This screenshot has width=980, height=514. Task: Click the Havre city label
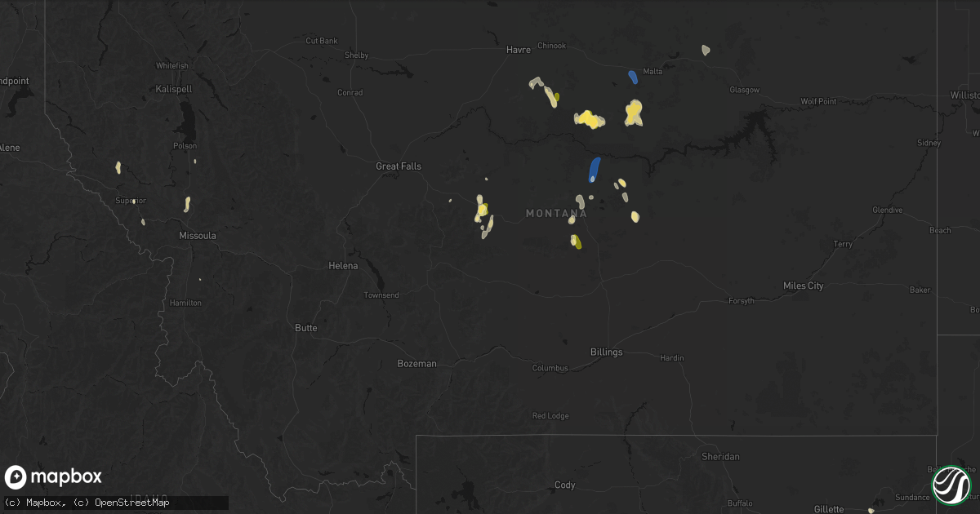(x=519, y=50)
